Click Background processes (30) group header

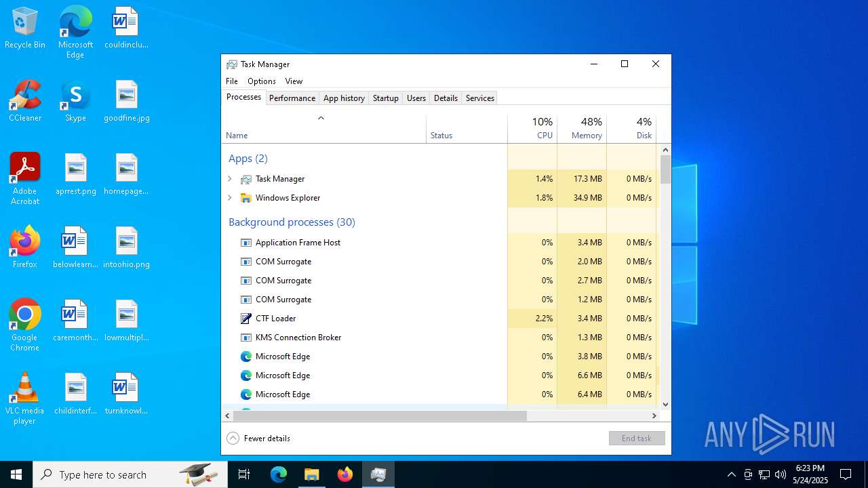tap(292, 222)
